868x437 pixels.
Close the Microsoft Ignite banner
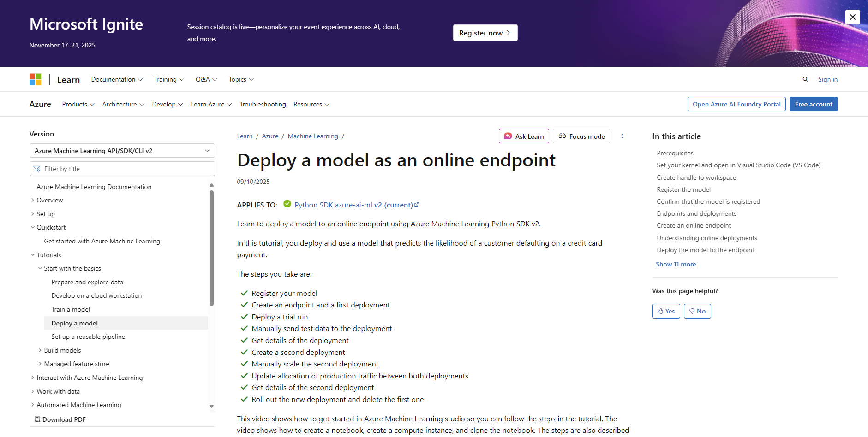(852, 17)
